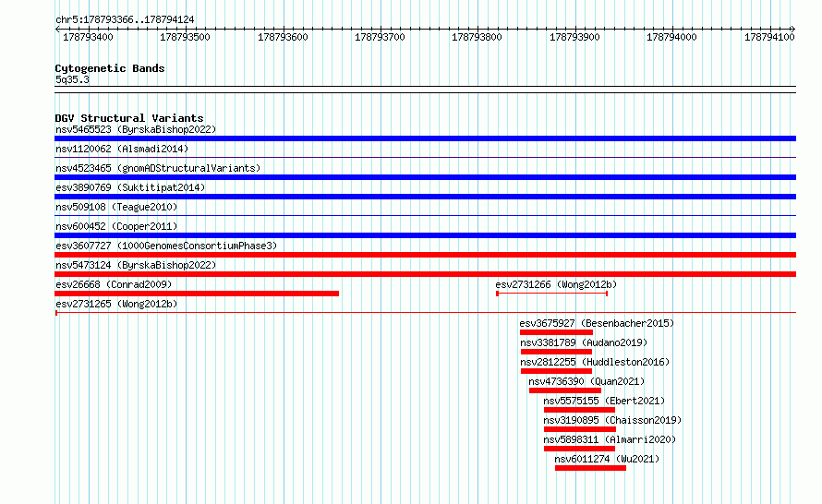822x504 pixels.
Task: Open esv3890769 (Suktitipat2014) variant
Action: pos(130,187)
